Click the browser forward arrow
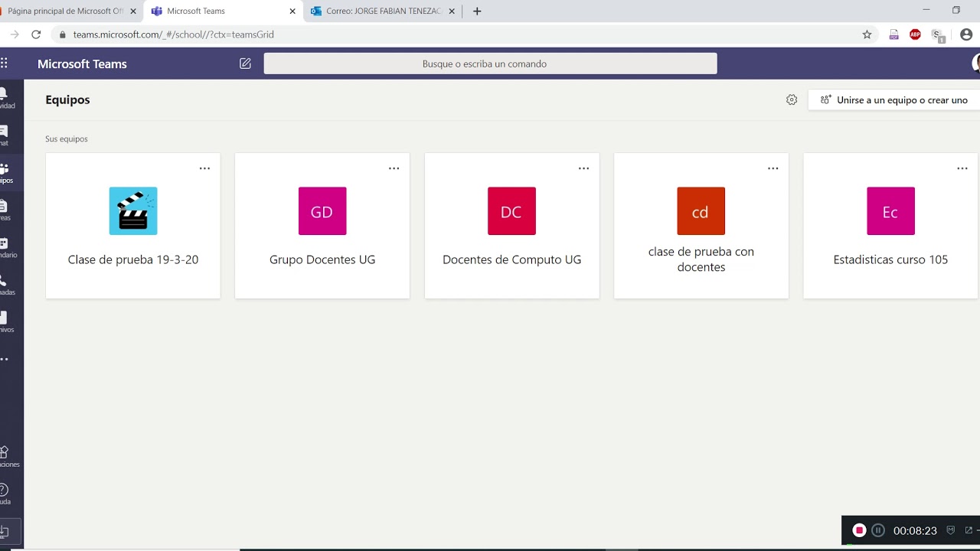The width and height of the screenshot is (980, 551). tap(14, 34)
